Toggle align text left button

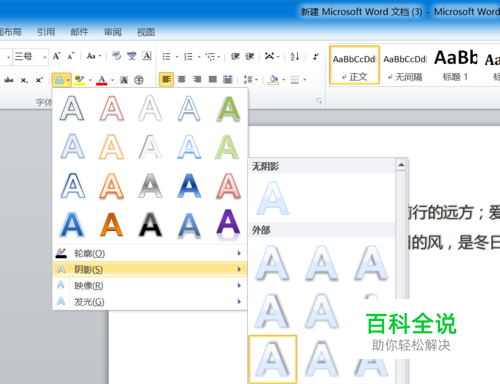click(x=166, y=79)
